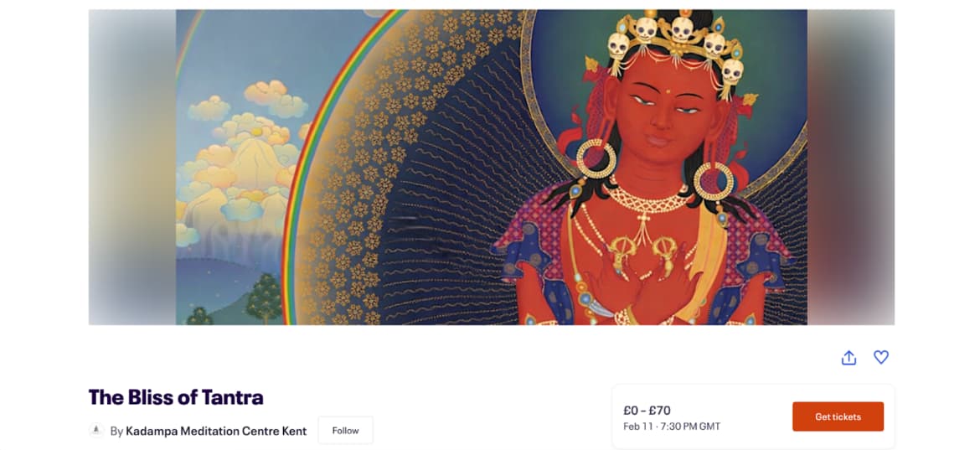This screenshot has width=980, height=450.
Task: Click the deity's large hoop earring
Action: (596, 158)
